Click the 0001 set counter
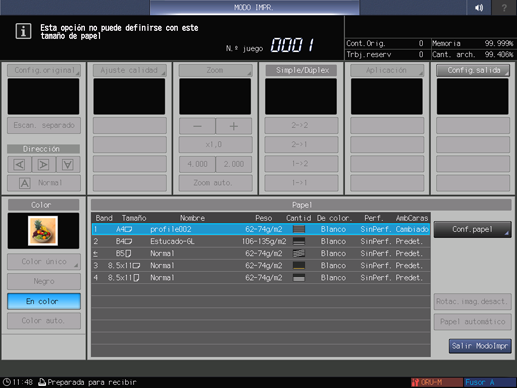The image size is (517, 388). pos(292,45)
